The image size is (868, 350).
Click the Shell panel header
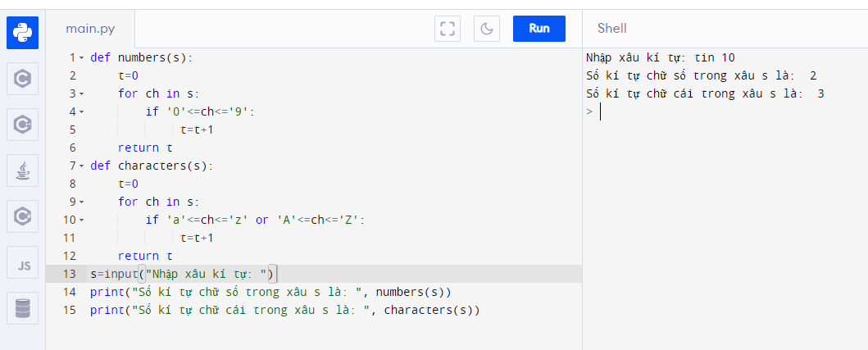click(x=611, y=29)
